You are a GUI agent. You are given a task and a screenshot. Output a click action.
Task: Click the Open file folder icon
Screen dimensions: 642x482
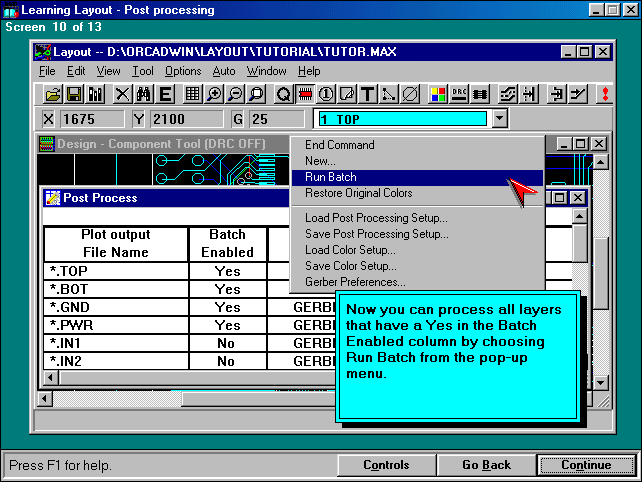(x=54, y=95)
